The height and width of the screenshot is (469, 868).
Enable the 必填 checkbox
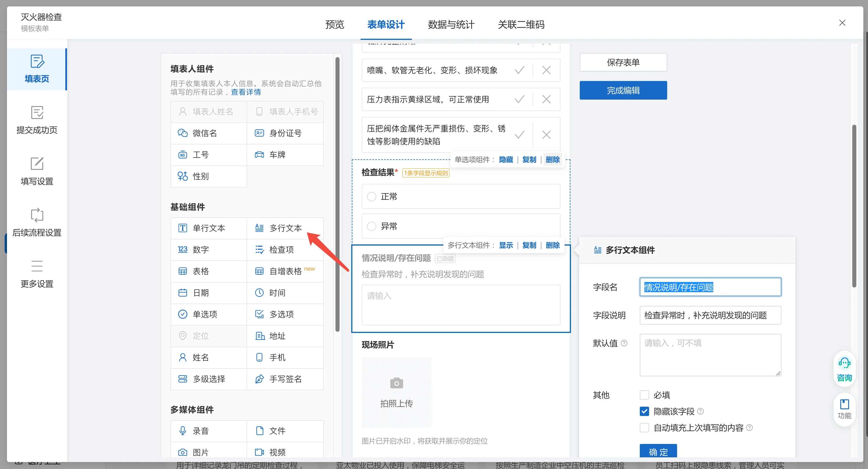tap(644, 395)
